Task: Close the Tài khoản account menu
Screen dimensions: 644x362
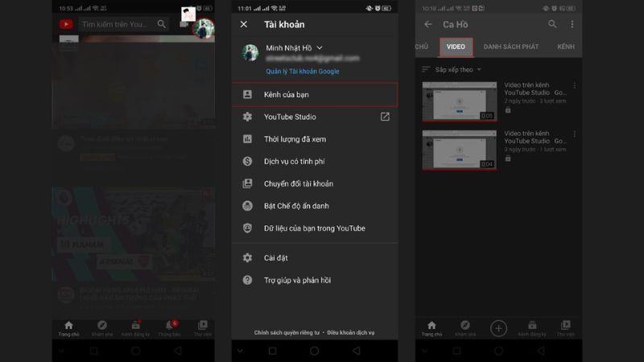Action: (244, 24)
